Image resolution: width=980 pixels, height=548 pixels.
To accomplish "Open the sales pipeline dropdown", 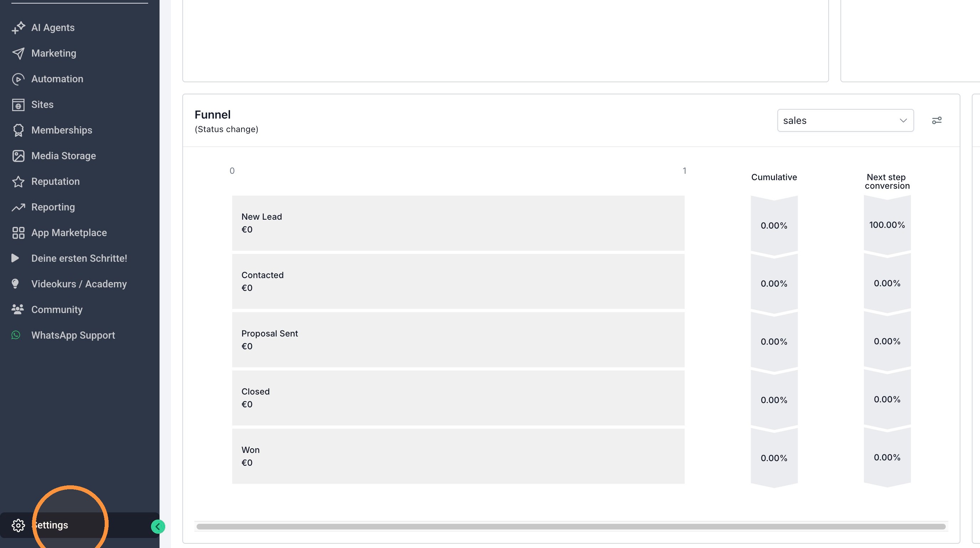I will click(x=845, y=121).
